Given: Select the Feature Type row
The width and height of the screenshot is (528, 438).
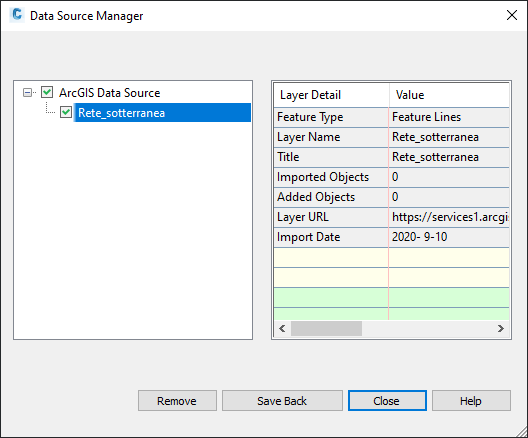Looking at the screenshot, I should click(x=392, y=117).
